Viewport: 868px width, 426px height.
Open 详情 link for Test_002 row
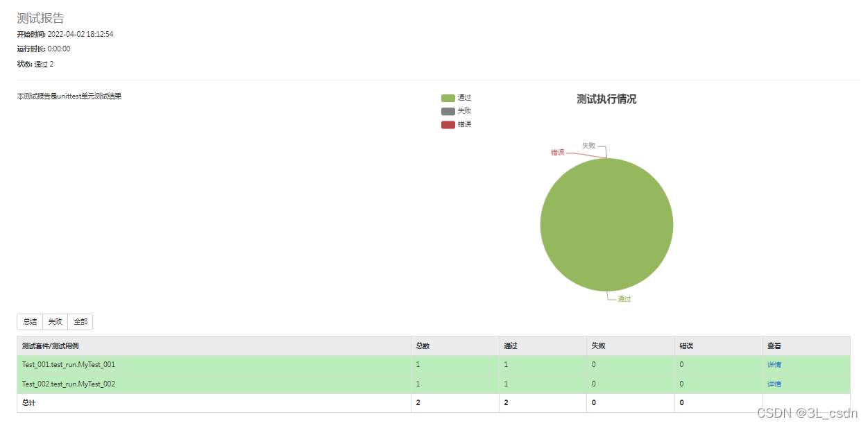coord(774,384)
